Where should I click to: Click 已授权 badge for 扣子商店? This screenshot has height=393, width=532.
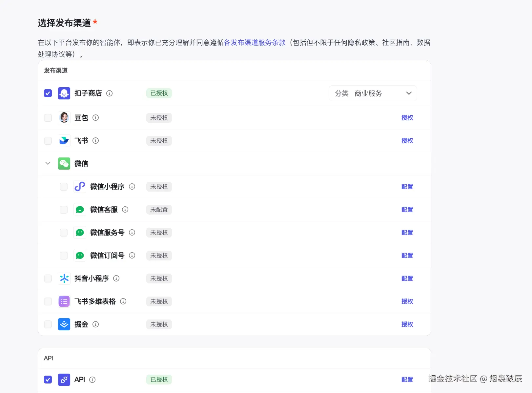click(x=159, y=93)
